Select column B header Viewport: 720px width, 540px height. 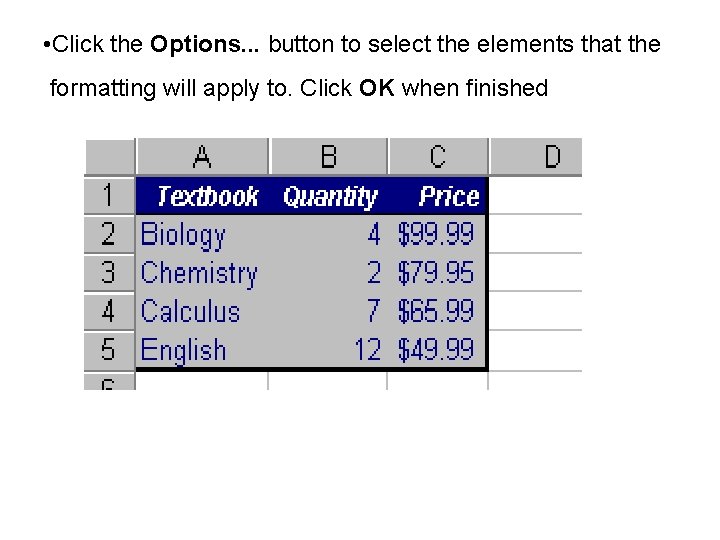point(328,157)
